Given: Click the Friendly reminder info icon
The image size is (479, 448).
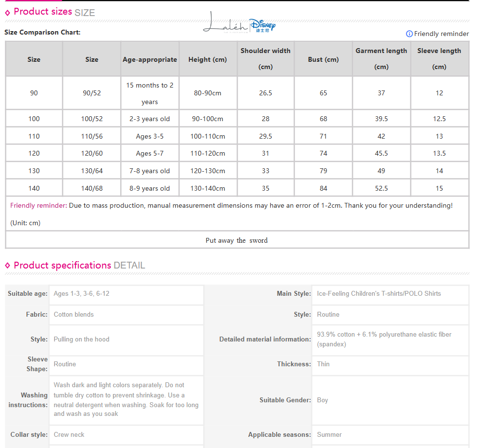Looking at the screenshot, I should (x=409, y=34).
